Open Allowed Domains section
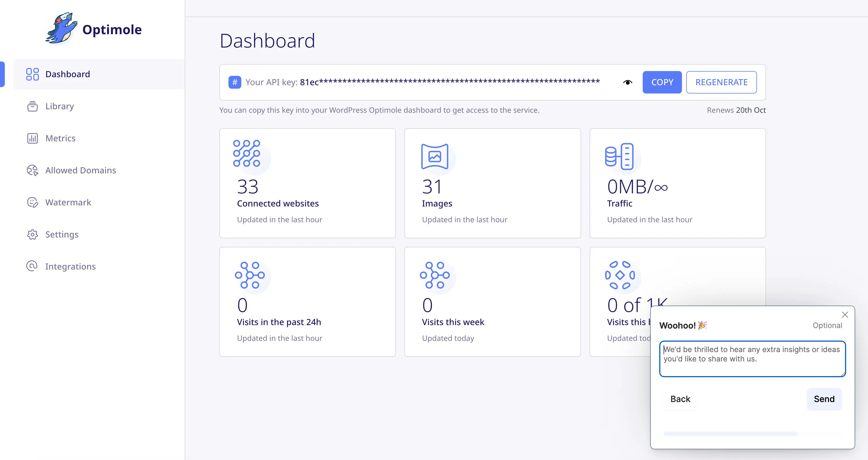868x460 pixels. (81, 170)
